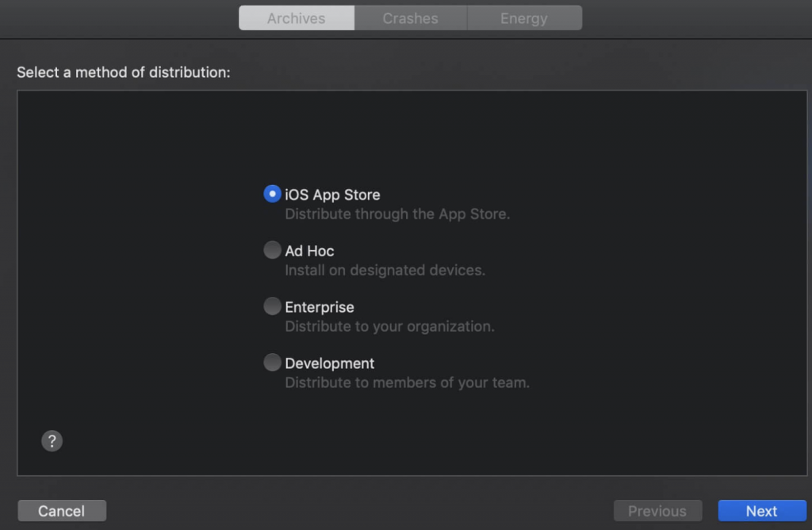Click the "iOS App Store" label text

332,194
